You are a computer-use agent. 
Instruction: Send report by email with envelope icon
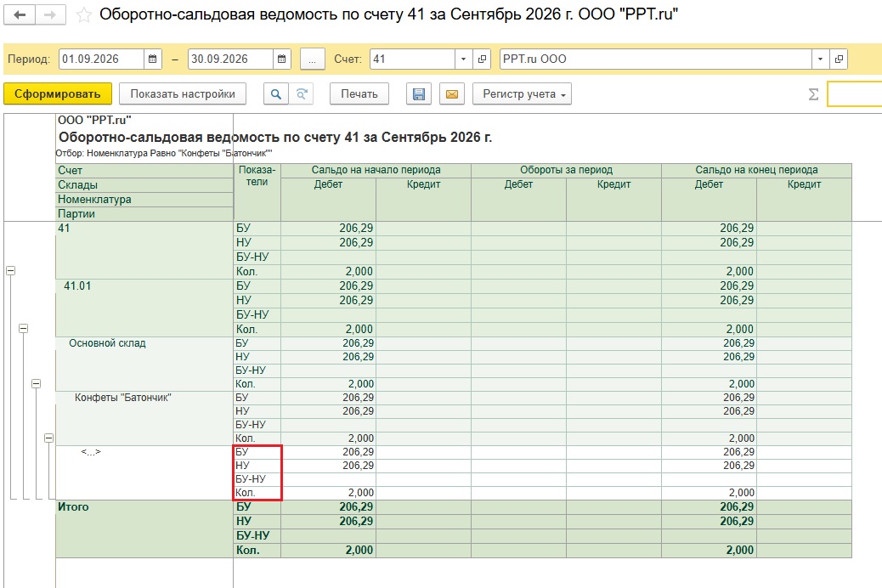point(452,94)
